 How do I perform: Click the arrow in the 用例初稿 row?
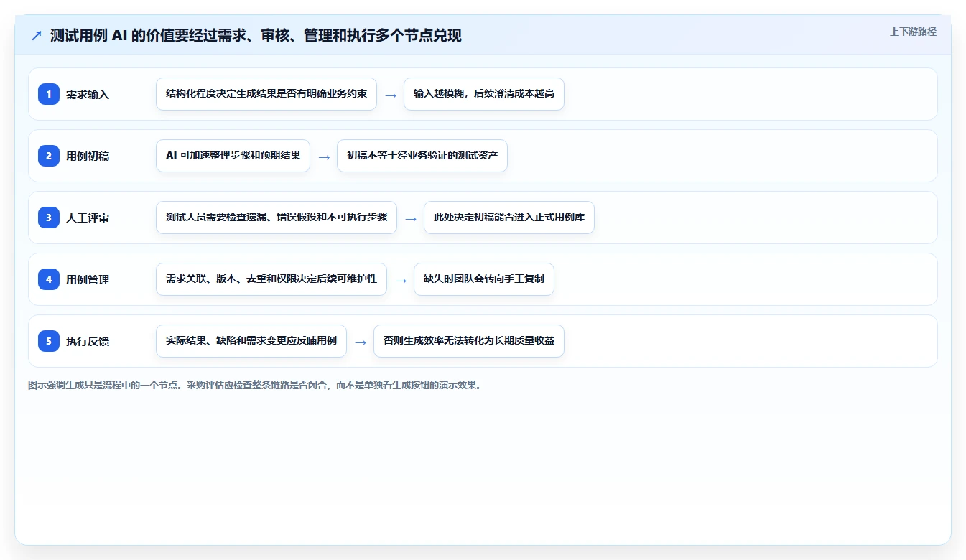pyautogui.click(x=324, y=157)
